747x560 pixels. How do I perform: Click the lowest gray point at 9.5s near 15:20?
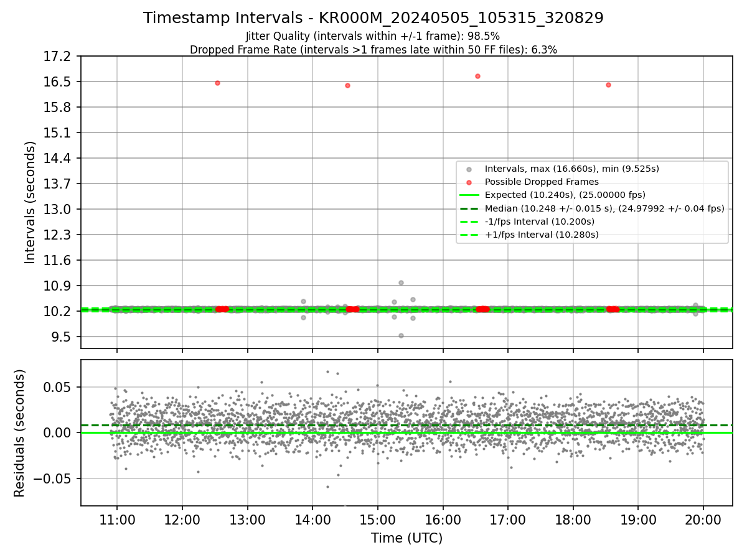point(401,335)
